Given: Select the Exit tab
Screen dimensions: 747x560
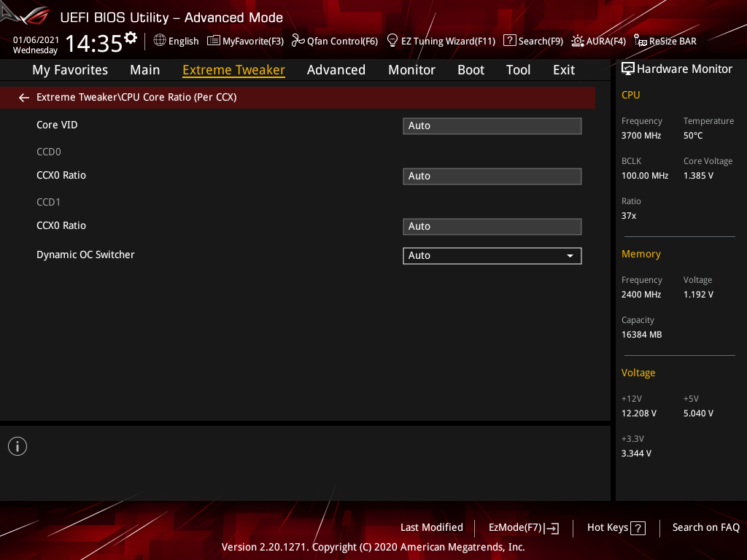Looking at the screenshot, I should pos(564,70).
